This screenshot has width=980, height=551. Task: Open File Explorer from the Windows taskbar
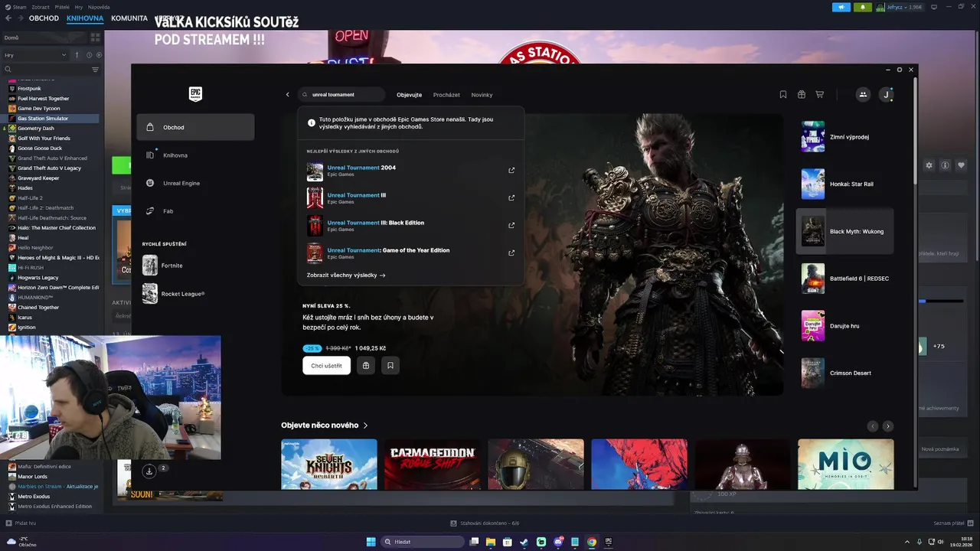[491, 542]
